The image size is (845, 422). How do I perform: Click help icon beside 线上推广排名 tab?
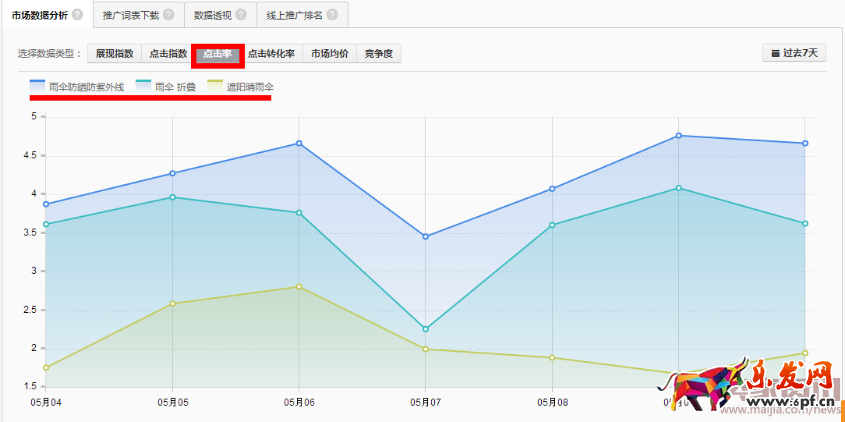[331, 15]
